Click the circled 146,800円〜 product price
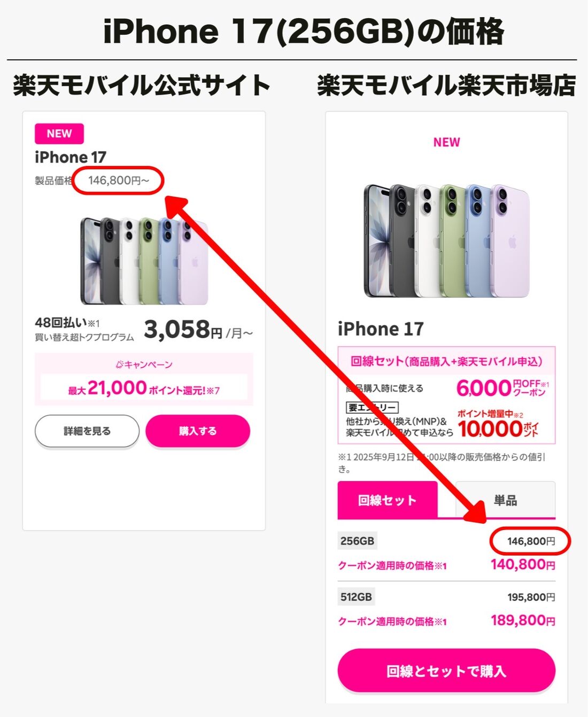 (x=118, y=181)
